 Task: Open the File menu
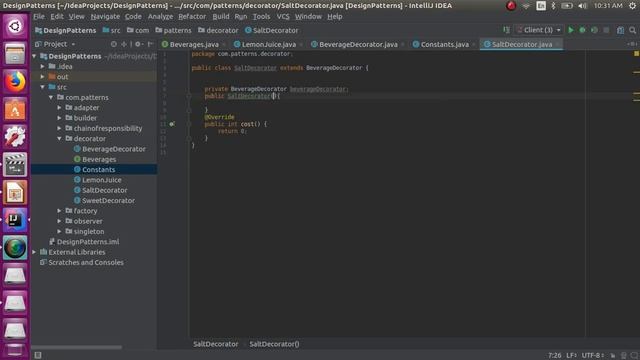(39, 17)
